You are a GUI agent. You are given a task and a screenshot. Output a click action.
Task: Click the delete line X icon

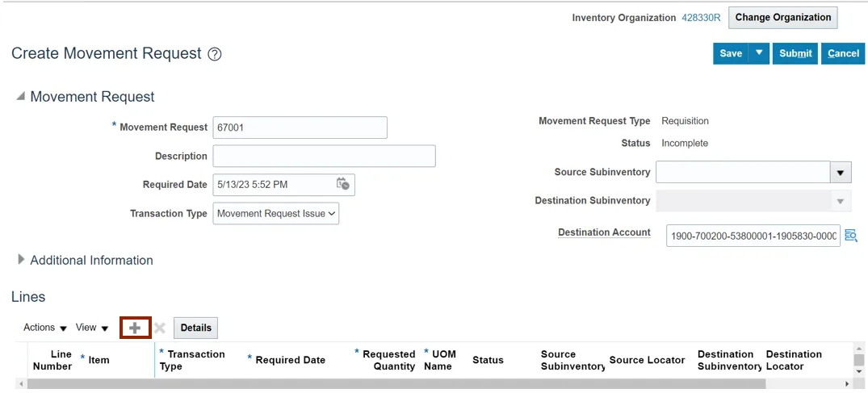pos(160,328)
